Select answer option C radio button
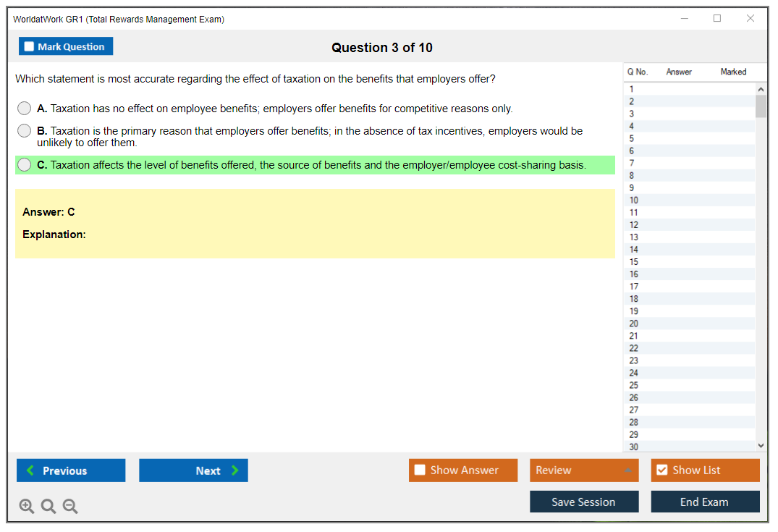This screenshot has width=778, height=532. point(24,165)
